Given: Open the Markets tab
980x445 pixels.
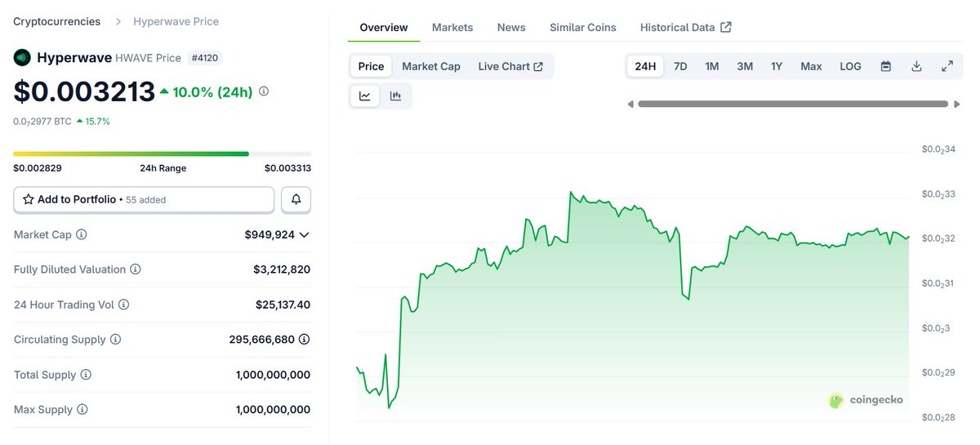Looking at the screenshot, I should (x=452, y=27).
